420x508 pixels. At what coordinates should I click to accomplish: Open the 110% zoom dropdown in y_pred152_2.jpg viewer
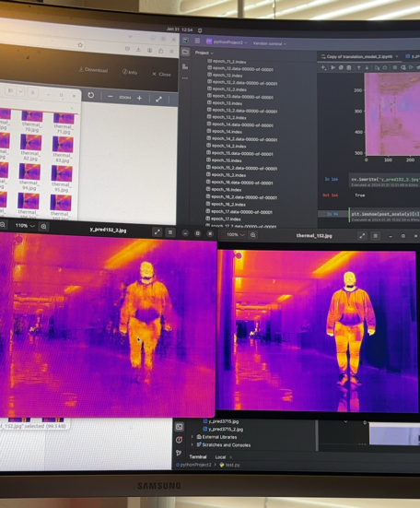click(25, 226)
